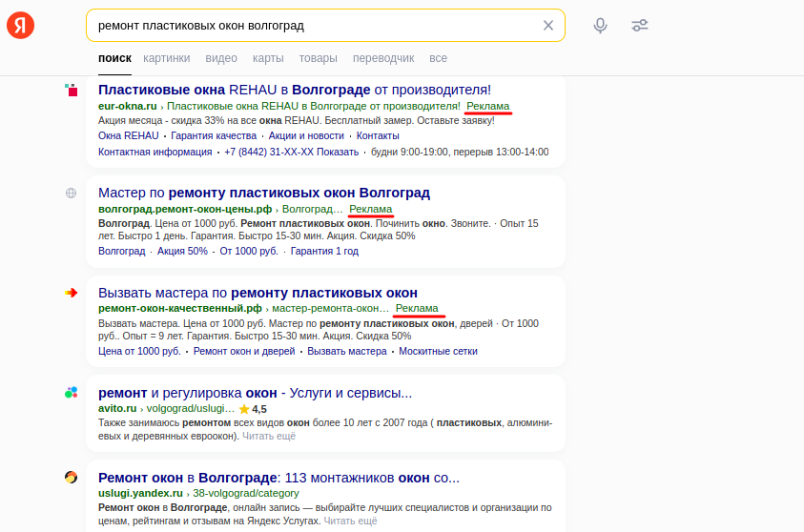The image size is (804, 532).
Task: Open the Ремонт окон и дверей sitelink
Action: point(244,351)
